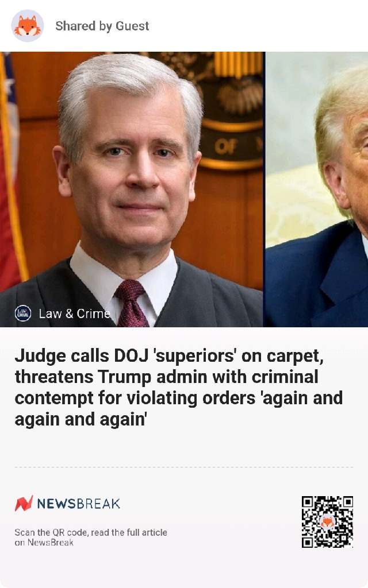Click the NEWSBREAK wordmark text
This screenshot has height=588, width=368.
pos(78,504)
